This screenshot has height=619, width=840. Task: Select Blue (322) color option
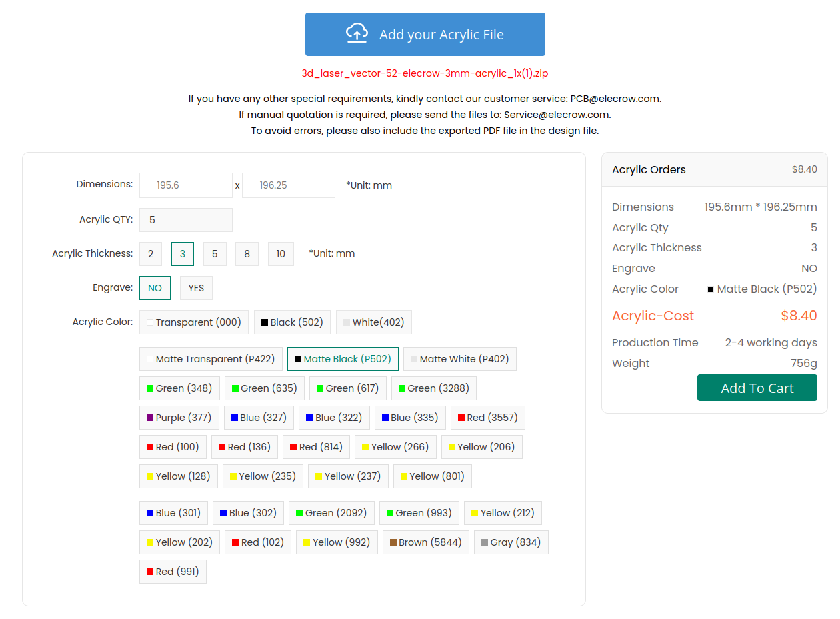(334, 418)
